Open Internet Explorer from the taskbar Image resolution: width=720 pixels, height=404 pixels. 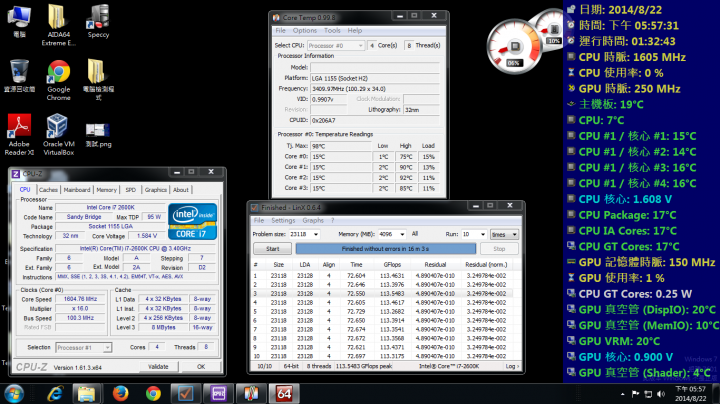(56, 394)
